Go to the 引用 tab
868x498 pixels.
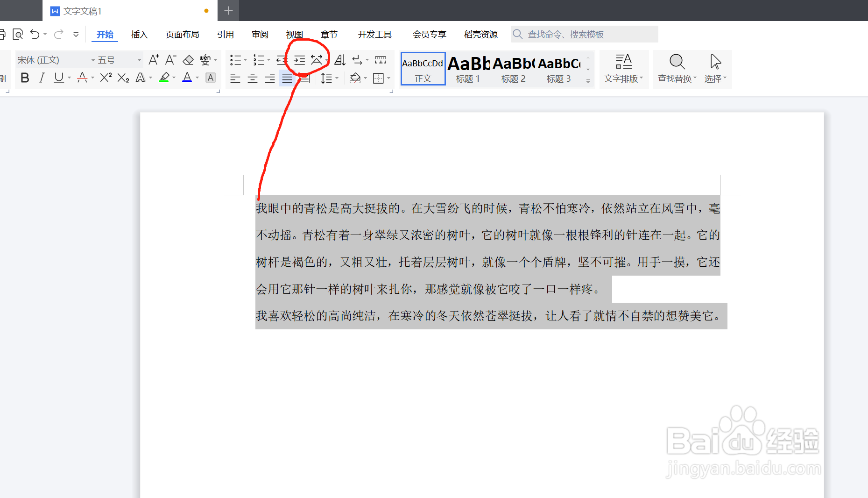pyautogui.click(x=226, y=35)
